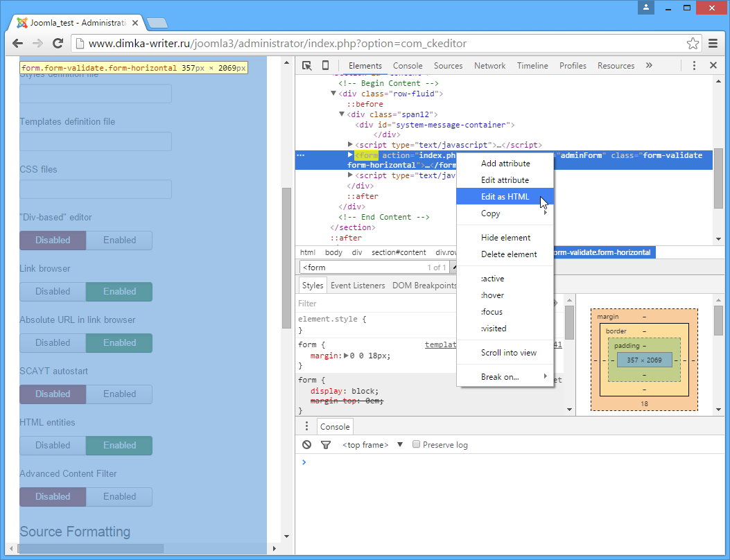Select Scroll into view menu entry
The width and height of the screenshot is (730, 560).
508,353
